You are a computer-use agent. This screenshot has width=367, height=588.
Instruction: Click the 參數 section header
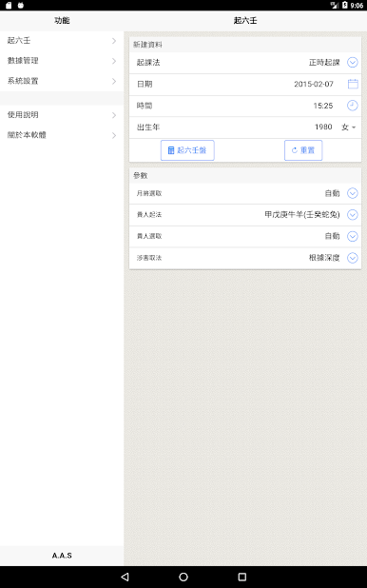[x=140, y=175]
